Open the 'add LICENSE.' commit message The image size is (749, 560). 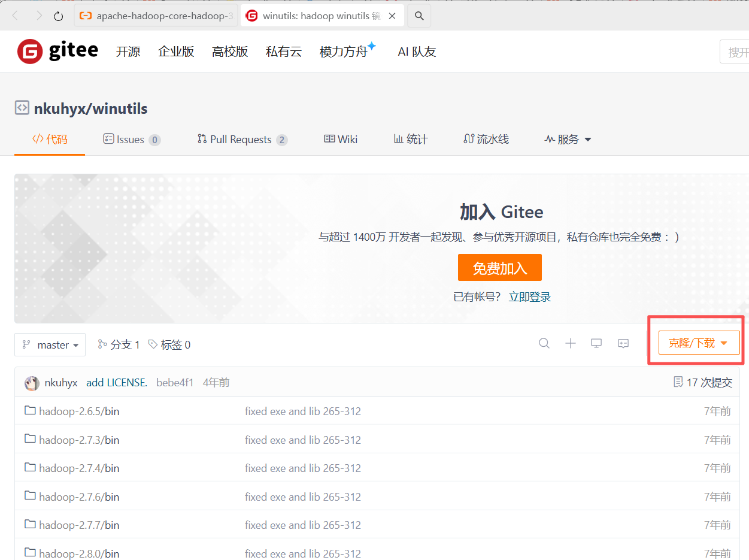pyautogui.click(x=117, y=383)
